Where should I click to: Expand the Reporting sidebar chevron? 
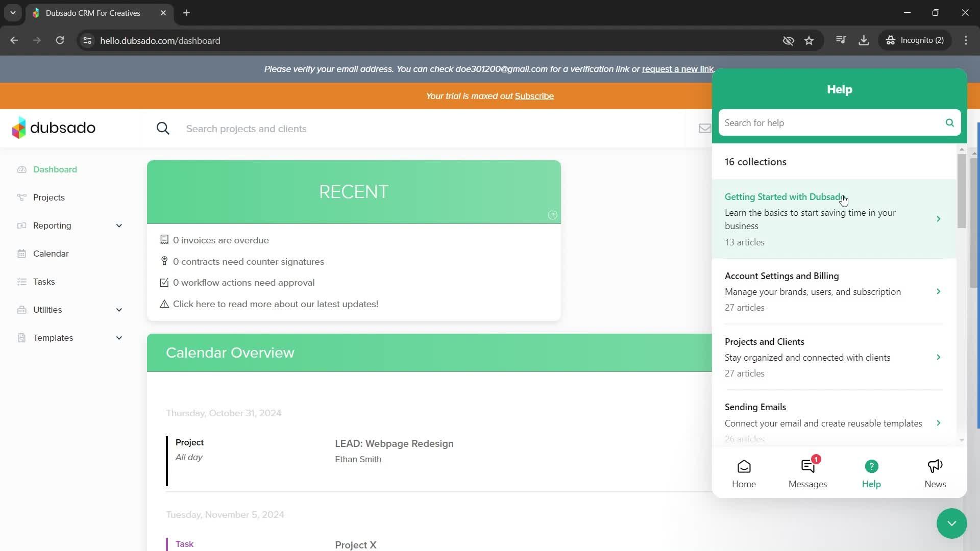[119, 226]
